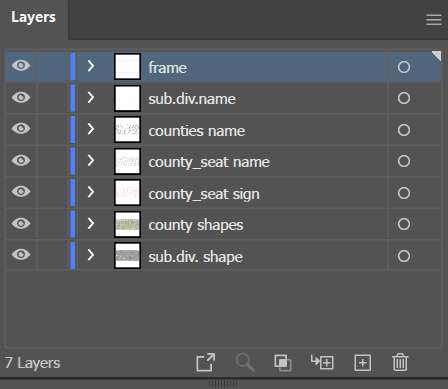Hide the frame layer
Image resolution: width=448 pixels, height=389 pixels.
(21, 66)
